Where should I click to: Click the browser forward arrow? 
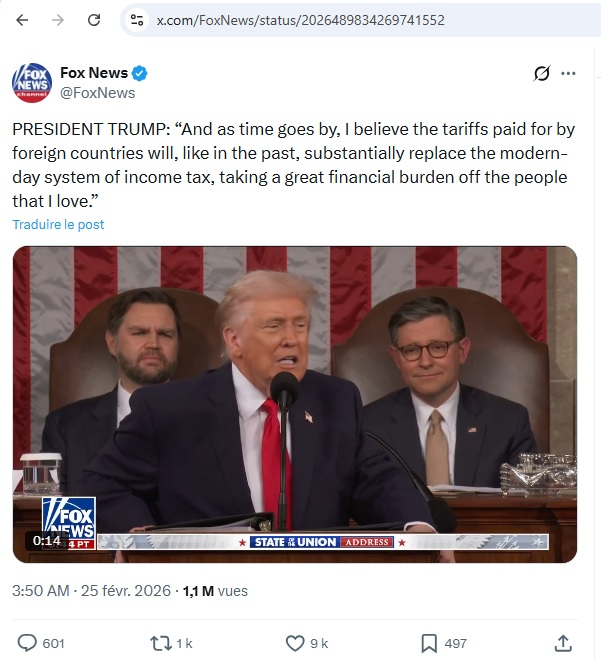tap(58, 20)
